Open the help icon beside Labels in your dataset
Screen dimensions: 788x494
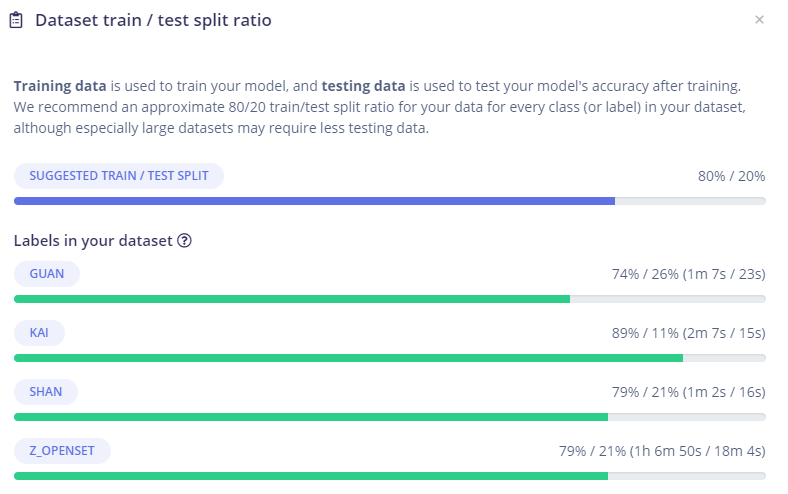[184, 241]
